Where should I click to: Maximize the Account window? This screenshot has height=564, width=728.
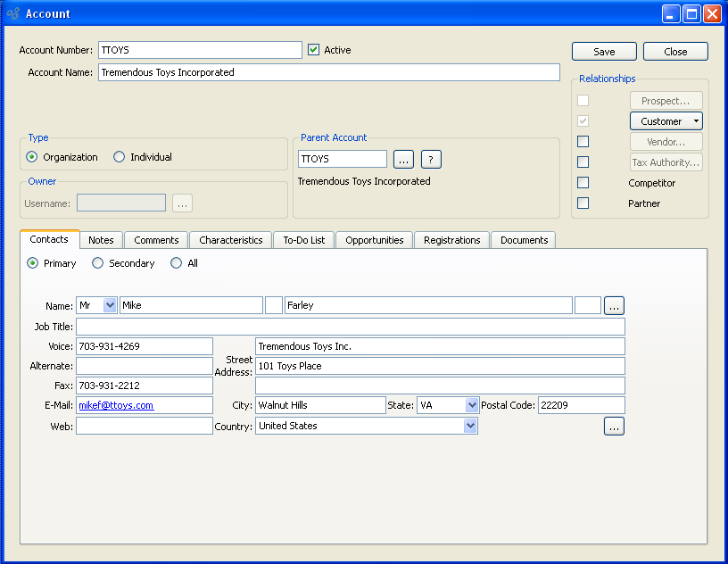(691, 13)
